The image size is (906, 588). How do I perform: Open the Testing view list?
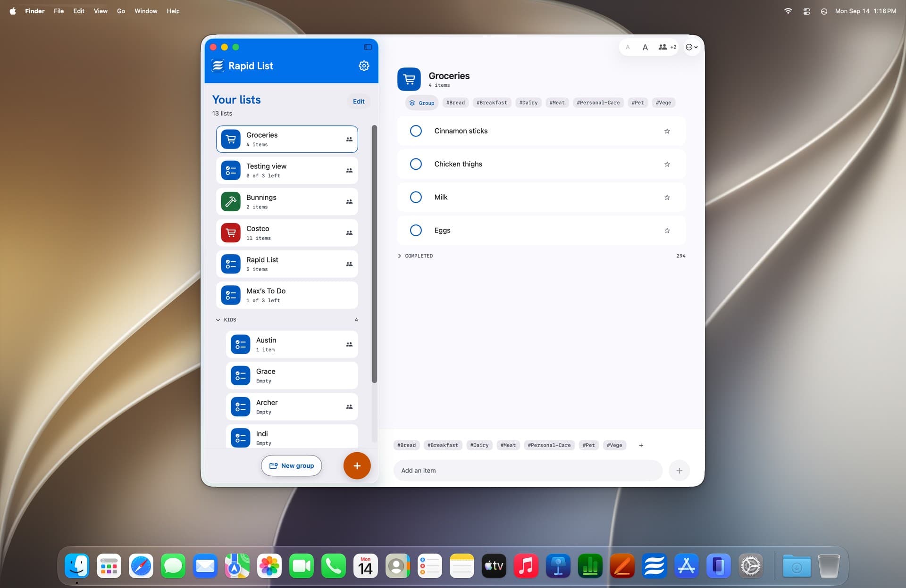tap(287, 171)
